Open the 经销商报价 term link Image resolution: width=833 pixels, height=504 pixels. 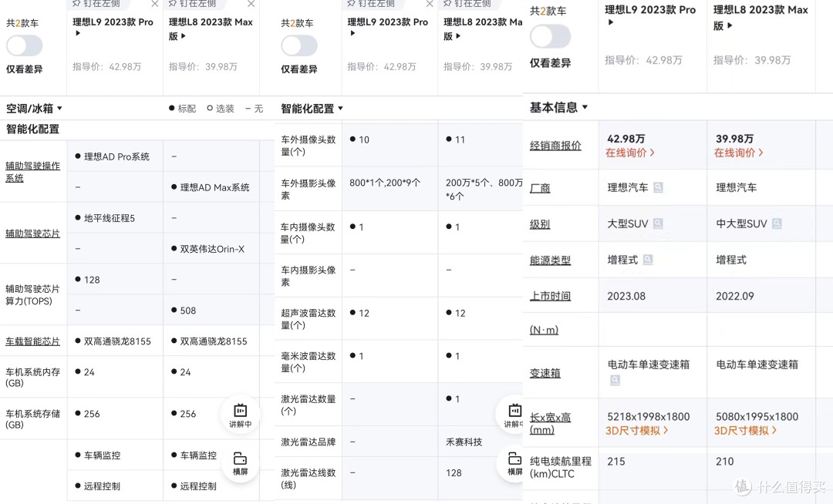coord(555,146)
